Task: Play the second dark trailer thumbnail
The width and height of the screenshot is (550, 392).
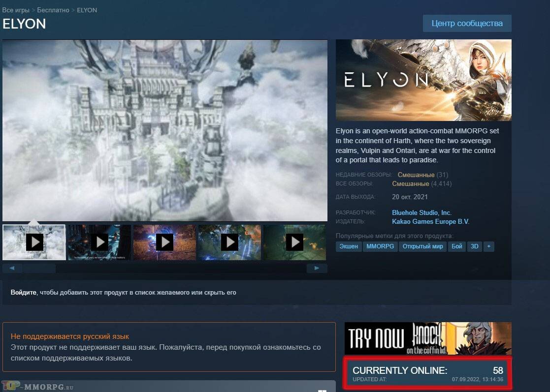Action: 99,242
